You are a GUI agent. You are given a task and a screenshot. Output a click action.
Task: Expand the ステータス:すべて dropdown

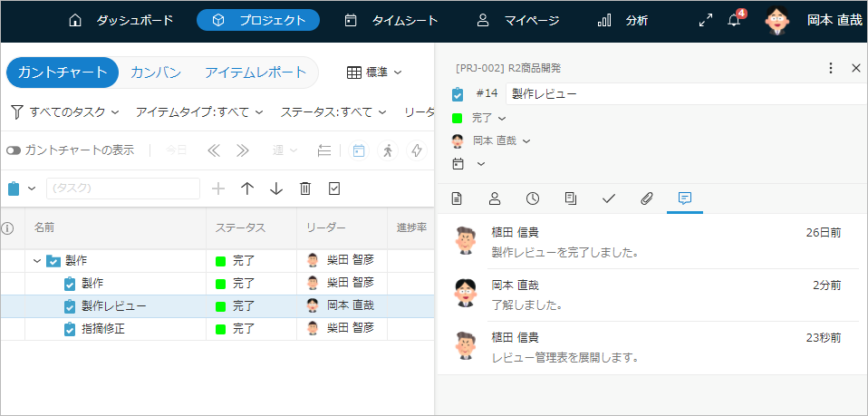[x=333, y=112]
